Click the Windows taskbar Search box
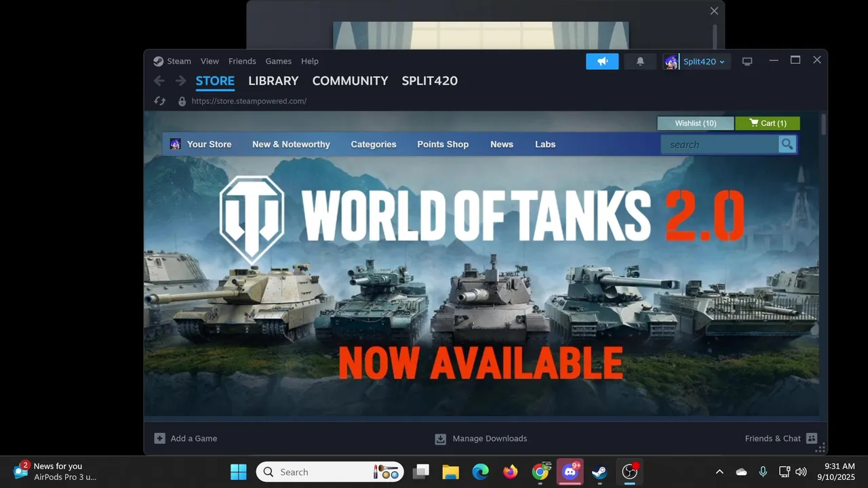This screenshot has height=488, width=868. [330, 472]
